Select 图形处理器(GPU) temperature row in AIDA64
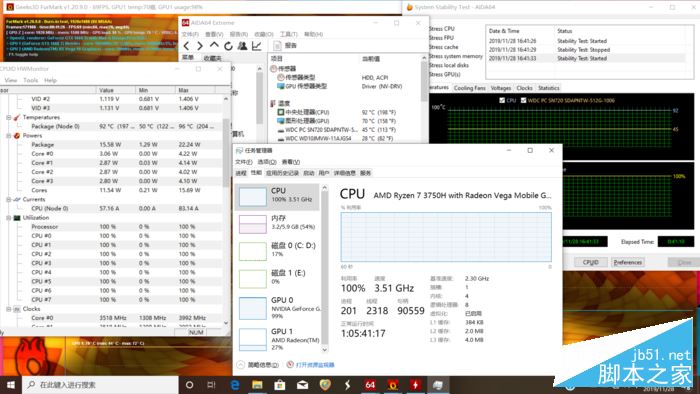 point(345,121)
